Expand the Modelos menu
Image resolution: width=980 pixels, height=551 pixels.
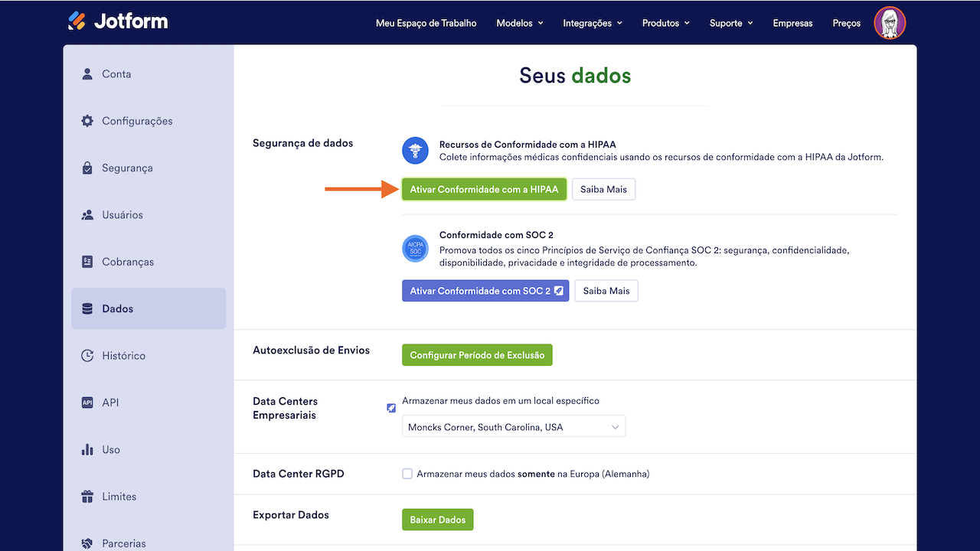(520, 23)
